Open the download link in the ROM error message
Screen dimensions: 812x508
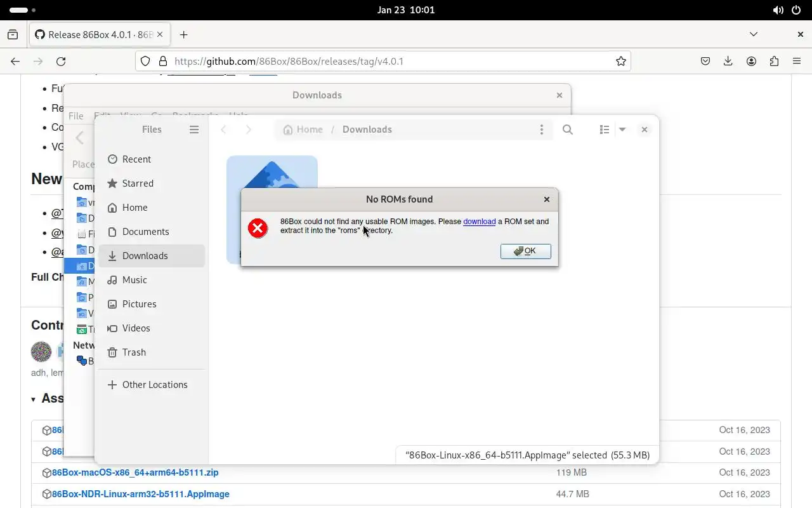coord(479,222)
